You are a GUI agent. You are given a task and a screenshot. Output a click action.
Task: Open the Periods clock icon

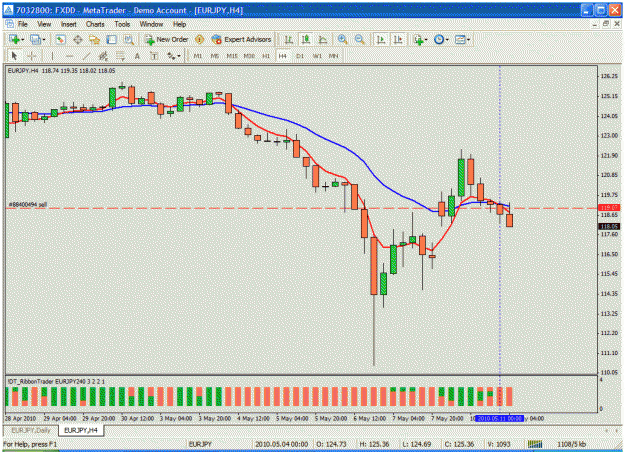tap(439, 39)
